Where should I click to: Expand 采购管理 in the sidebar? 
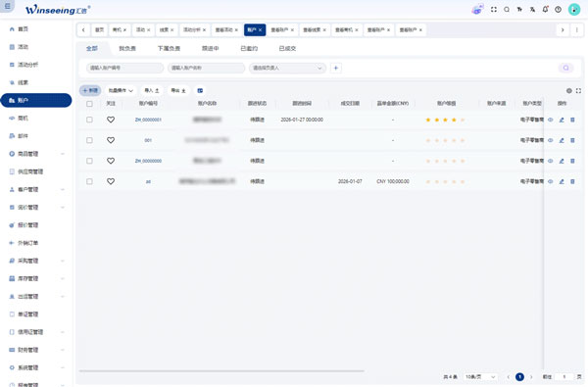[x=35, y=261]
